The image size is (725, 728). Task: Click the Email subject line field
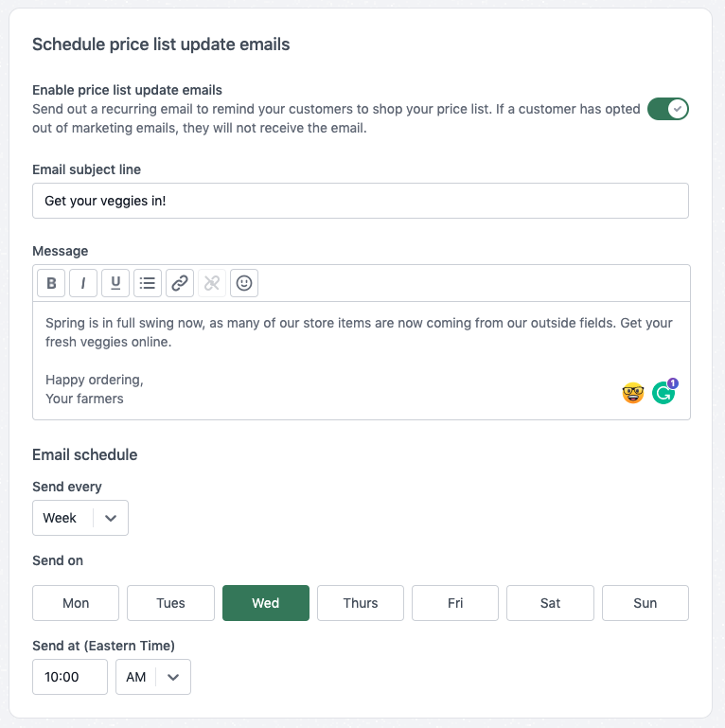click(x=361, y=201)
